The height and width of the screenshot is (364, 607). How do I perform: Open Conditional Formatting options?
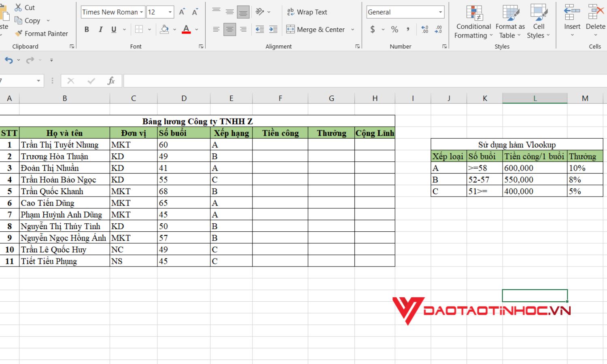[x=473, y=22]
